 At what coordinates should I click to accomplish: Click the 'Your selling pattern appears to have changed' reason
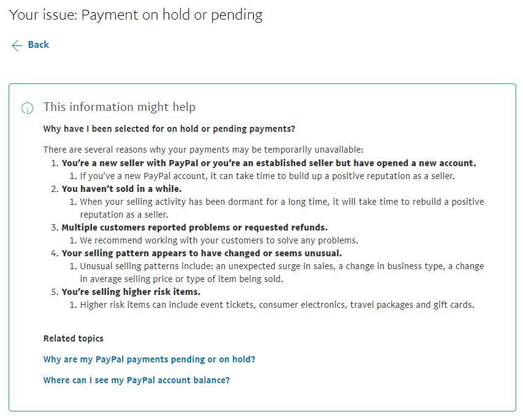click(202, 253)
